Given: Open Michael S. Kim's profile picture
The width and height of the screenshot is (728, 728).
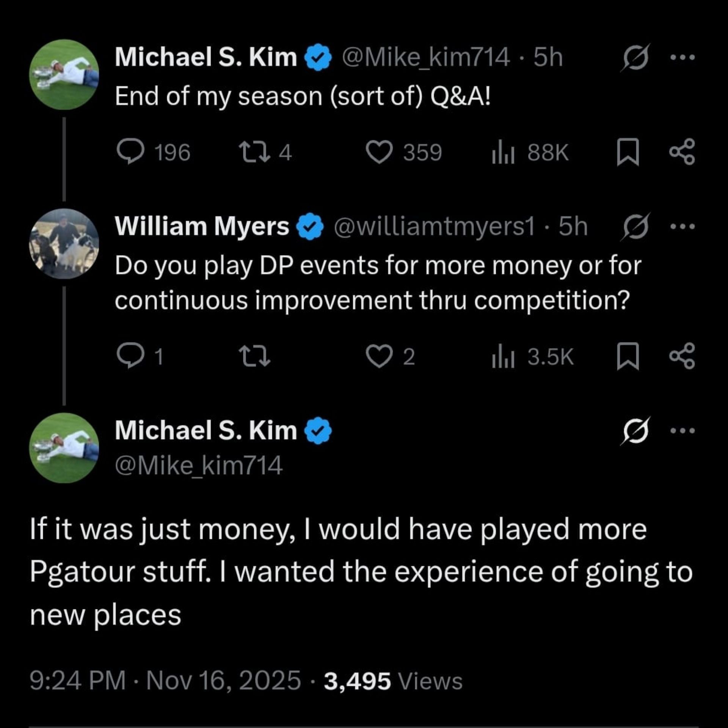Looking at the screenshot, I should pyautogui.click(x=63, y=76).
